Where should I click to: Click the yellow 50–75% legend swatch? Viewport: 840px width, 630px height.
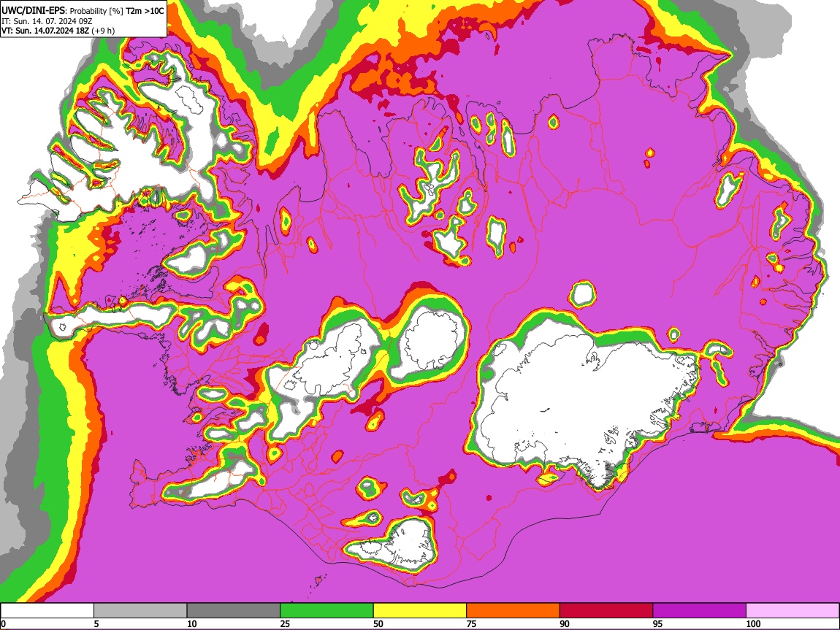click(420, 611)
